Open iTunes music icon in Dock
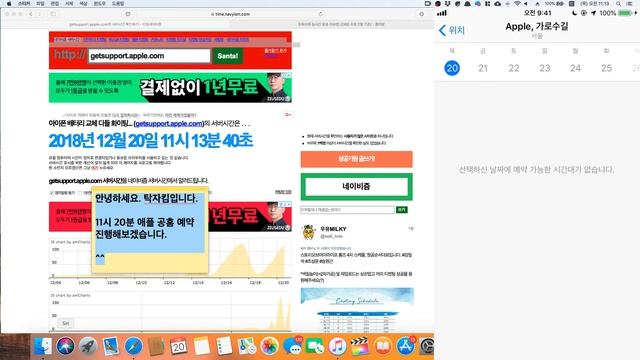Image resolution: width=640 pixels, height=360 pixels. tap(337, 347)
